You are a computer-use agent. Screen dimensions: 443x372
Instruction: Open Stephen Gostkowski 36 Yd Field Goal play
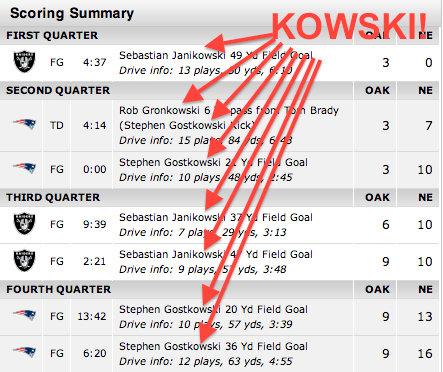coord(213,346)
